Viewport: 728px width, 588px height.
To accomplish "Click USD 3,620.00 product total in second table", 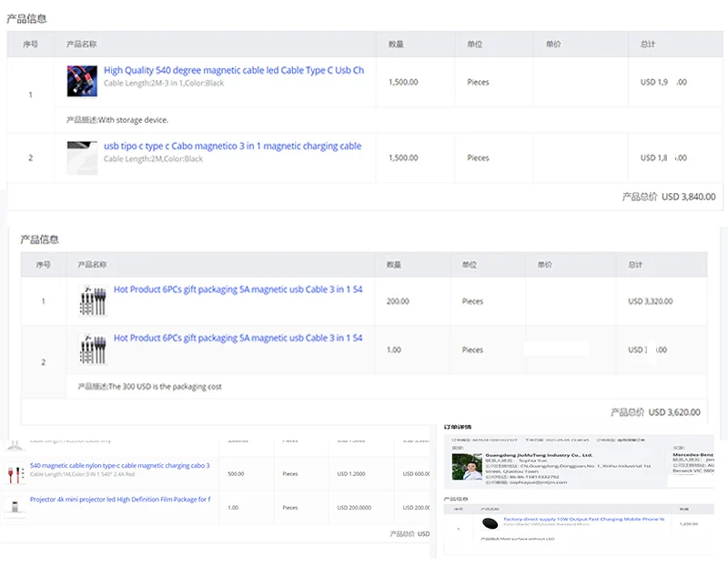I will point(673,412).
